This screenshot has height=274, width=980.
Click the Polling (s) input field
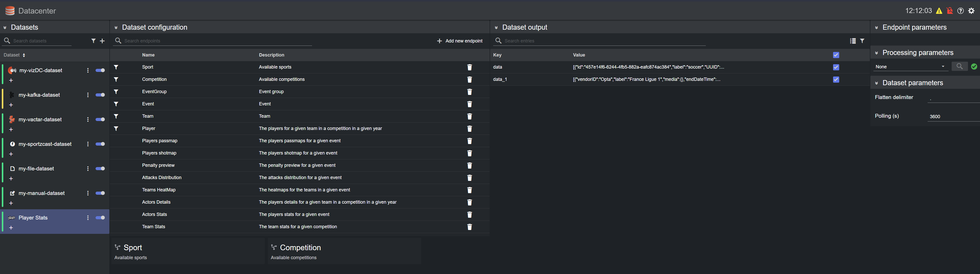(953, 117)
